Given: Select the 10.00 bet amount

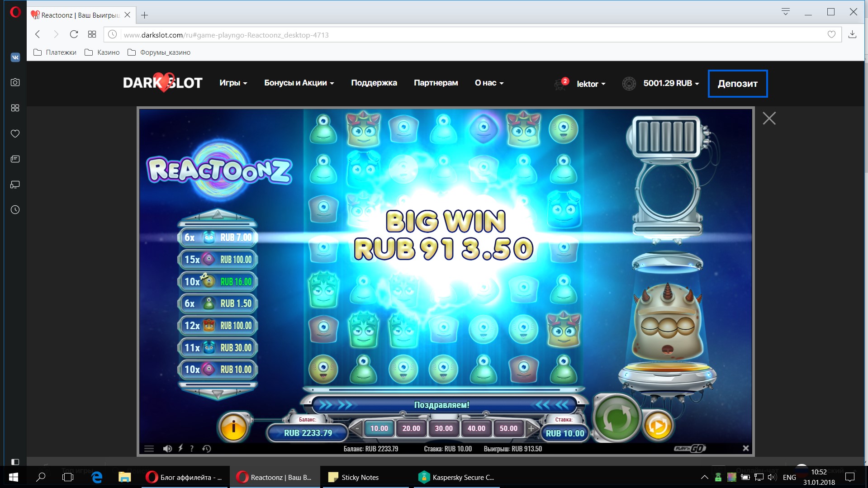Looking at the screenshot, I should tap(379, 428).
